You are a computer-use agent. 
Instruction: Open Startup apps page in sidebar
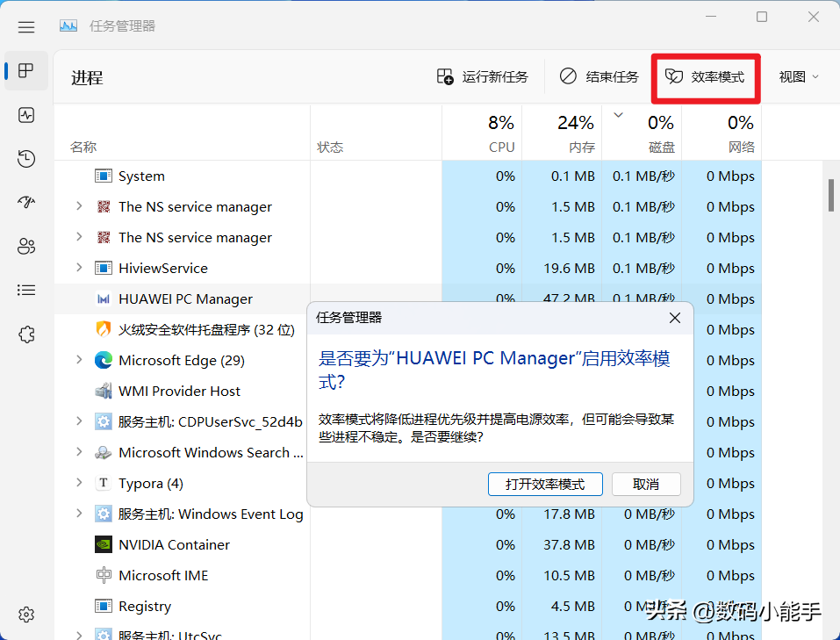click(26, 203)
